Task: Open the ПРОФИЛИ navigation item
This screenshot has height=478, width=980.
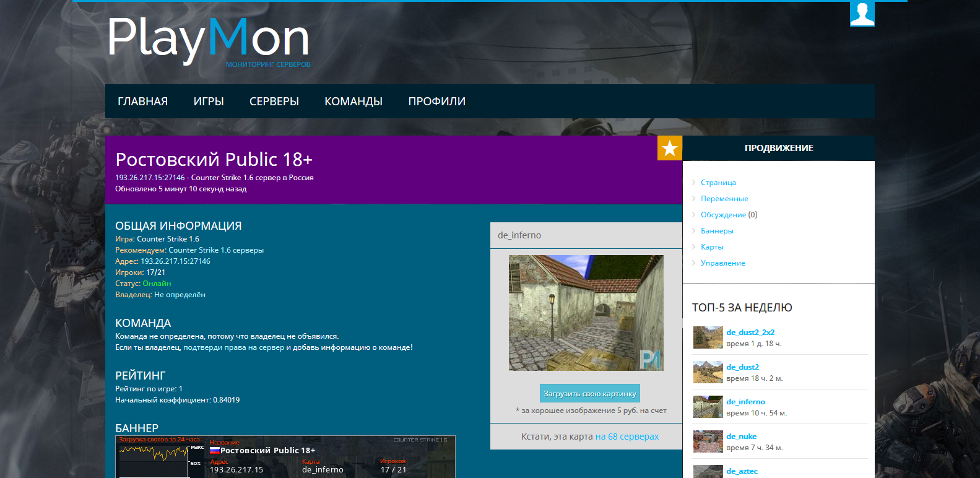Action: [436, 102]
